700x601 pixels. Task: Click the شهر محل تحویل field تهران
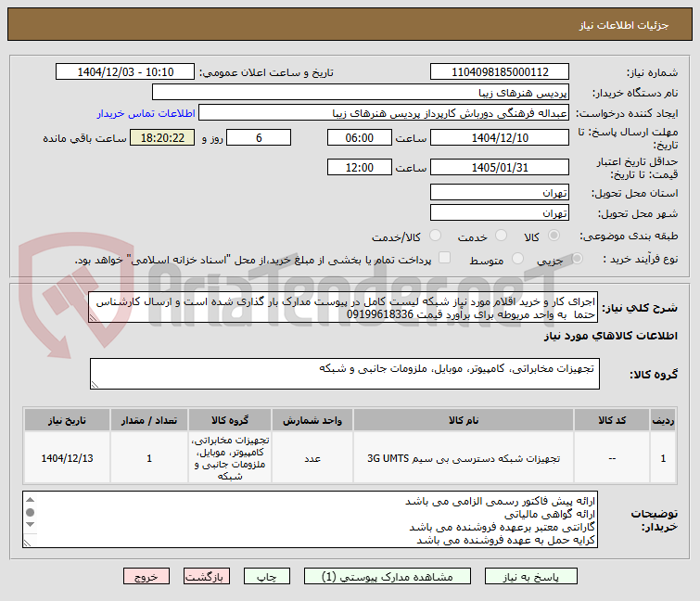click(x=500, y=213)
